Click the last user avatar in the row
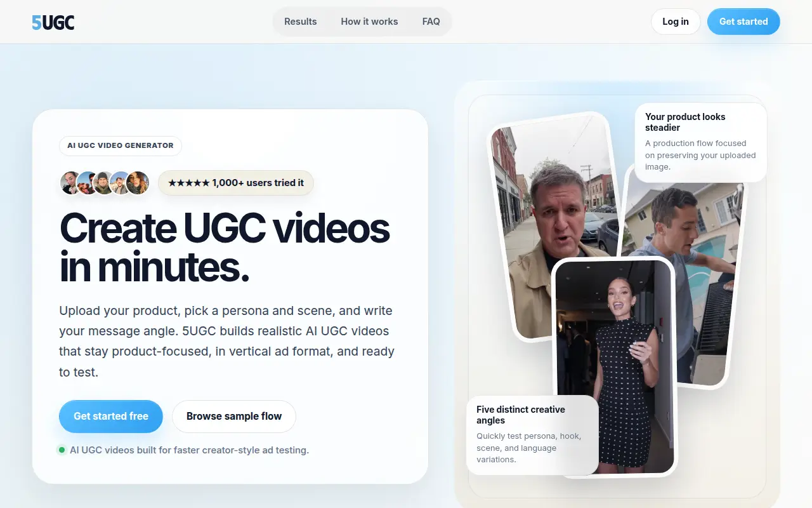This screenshot has height=508, width=812. click(138, 183)
